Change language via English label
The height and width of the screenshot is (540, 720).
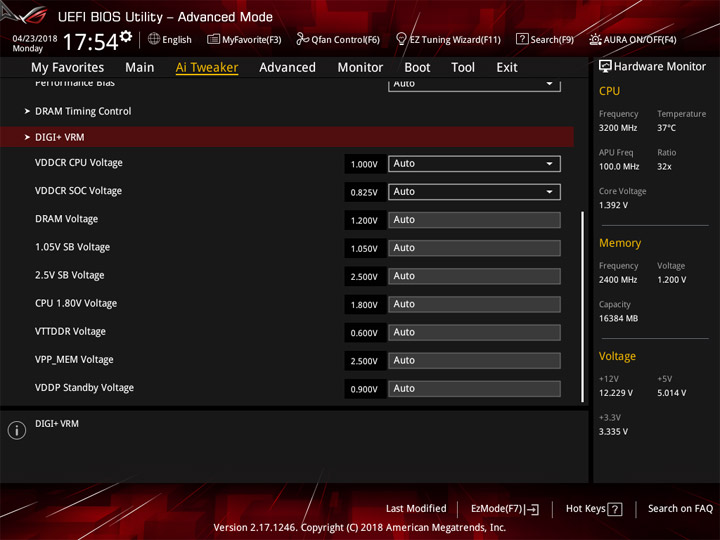(x=177, y=39)
